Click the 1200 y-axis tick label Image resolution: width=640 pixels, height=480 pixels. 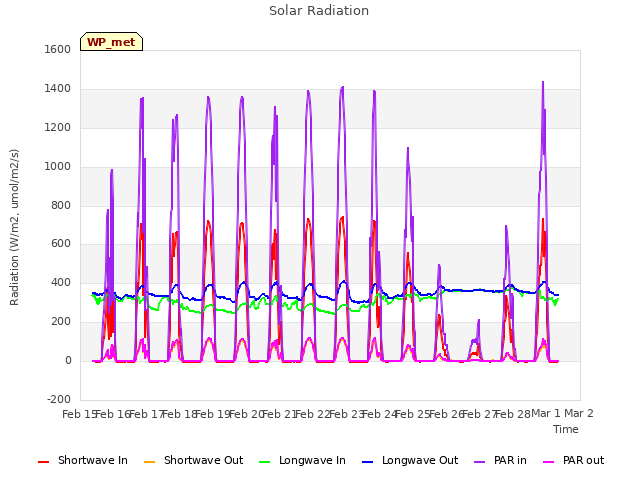[x=58, y=128]
